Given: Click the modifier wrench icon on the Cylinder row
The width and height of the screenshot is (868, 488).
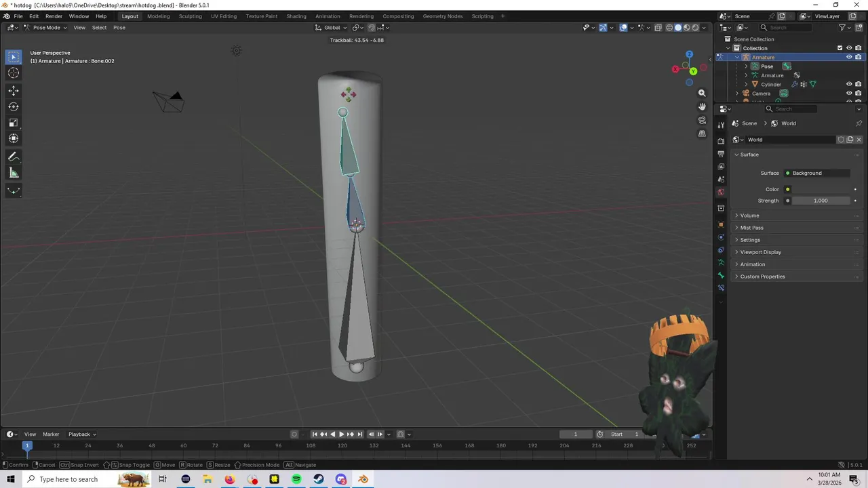Looking at the screenshot, I should point(794,85).
